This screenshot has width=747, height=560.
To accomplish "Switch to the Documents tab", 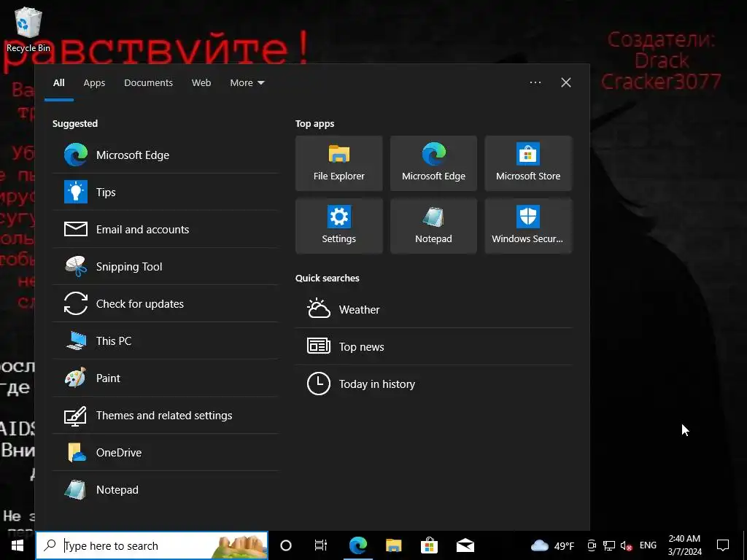I will click(148, 83).
